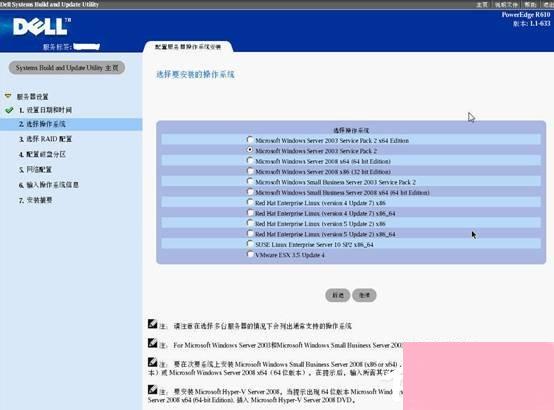Open the 主页 menu item in the top bar
554x410 pixels.
click(x=482, y=4)
